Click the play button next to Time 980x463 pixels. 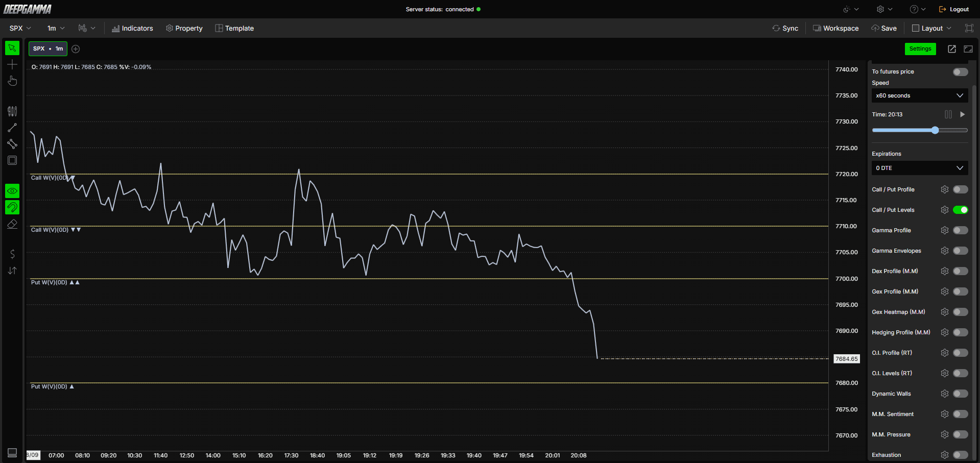click(x=963, y=114)
